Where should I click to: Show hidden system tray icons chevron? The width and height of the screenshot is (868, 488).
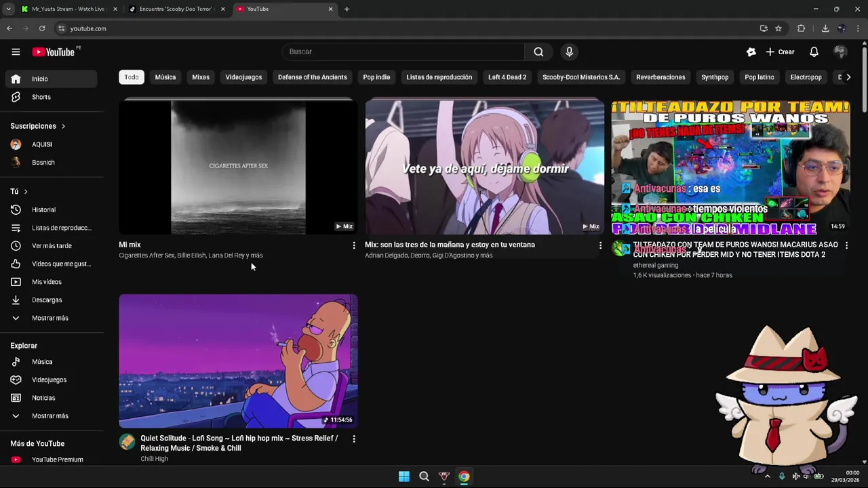(x=768, y=476)
